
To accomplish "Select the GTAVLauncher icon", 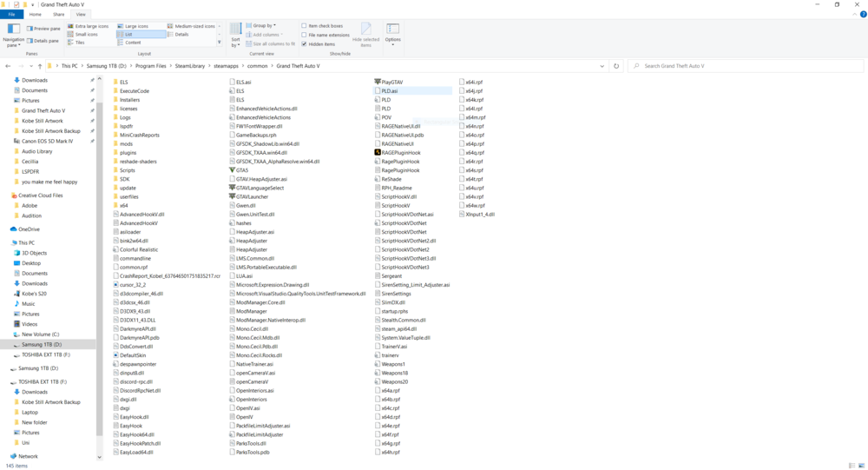I will coord(232,196).
